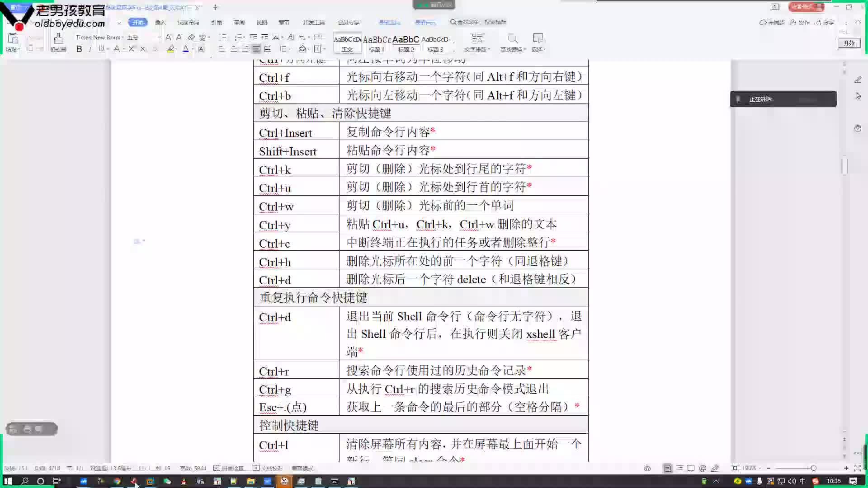The width and height of the screenshot is (868, 488).
Task: Open a new document tab with plus
Action: tap(215, 7)
